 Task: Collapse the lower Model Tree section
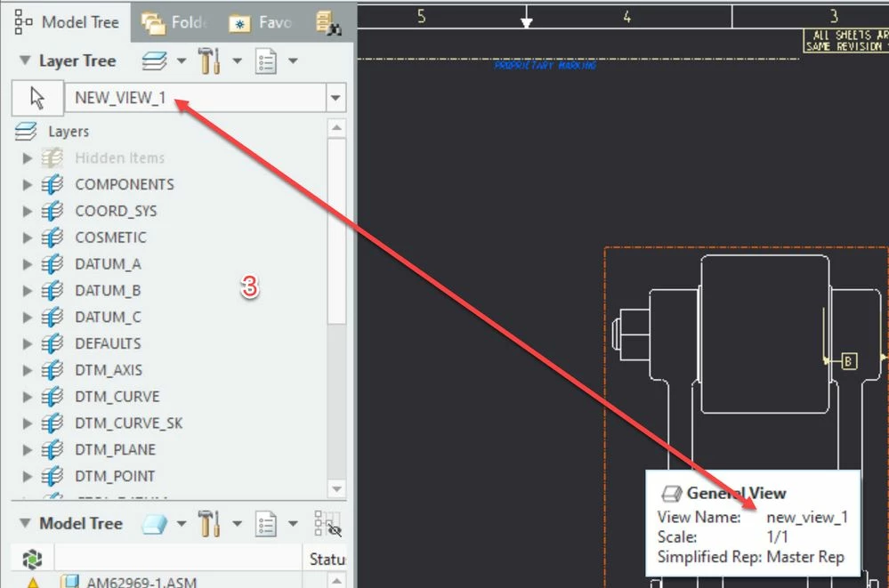pyautogui.click(x=25, y=523)
